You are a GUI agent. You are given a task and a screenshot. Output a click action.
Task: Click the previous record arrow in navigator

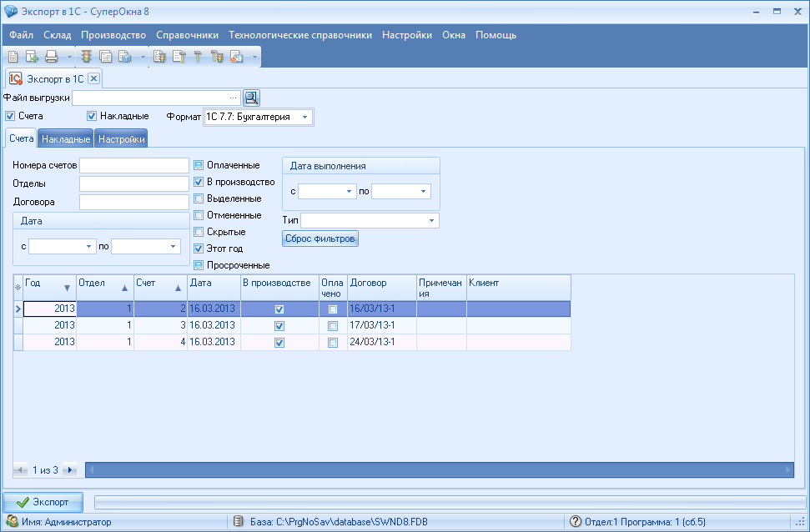point(21,470)
